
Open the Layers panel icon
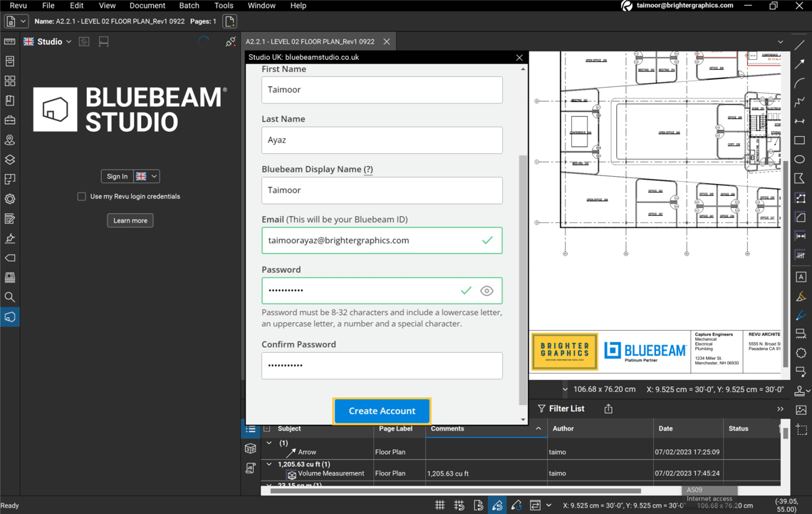pos(10,160)
